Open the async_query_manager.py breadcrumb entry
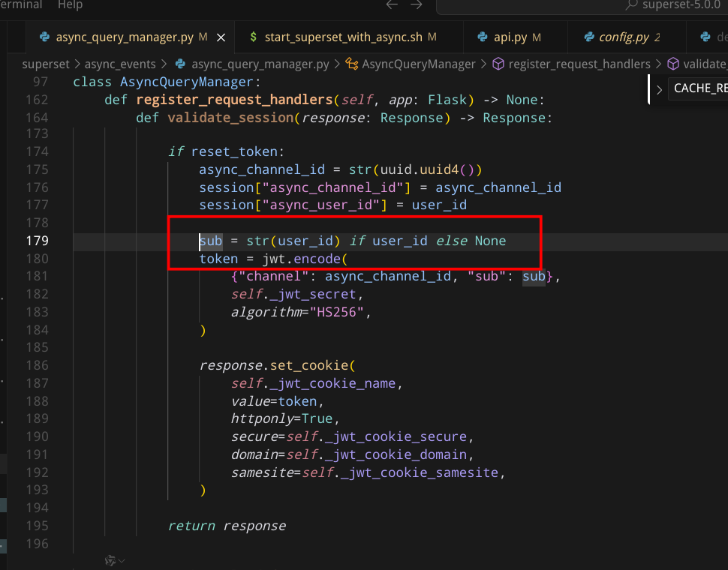The height and width of the screenshot is (570, 728). click(260, 64)
